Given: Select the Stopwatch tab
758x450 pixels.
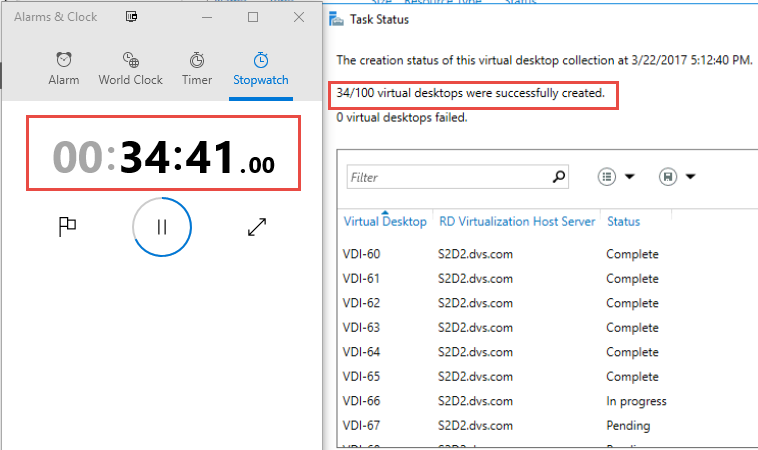Looking at the screenshot, I should [261, 69].
